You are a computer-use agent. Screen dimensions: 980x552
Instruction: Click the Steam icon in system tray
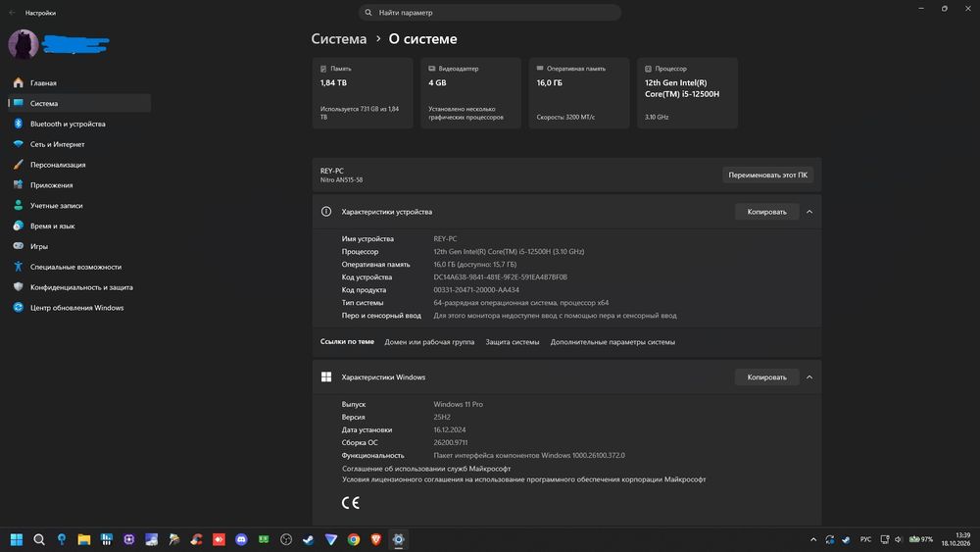coord(846,539)
